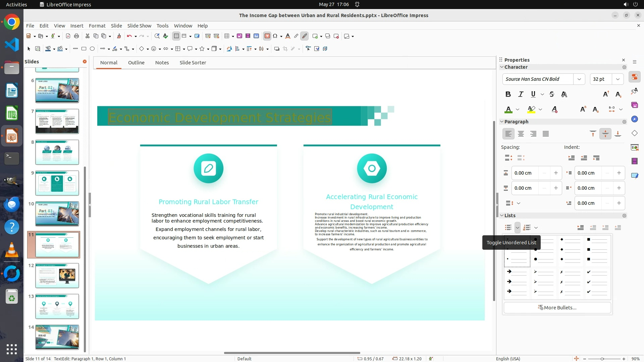Select the checkmark bullet style
Viewport: 644px width, 362px height.
[597, 282]
